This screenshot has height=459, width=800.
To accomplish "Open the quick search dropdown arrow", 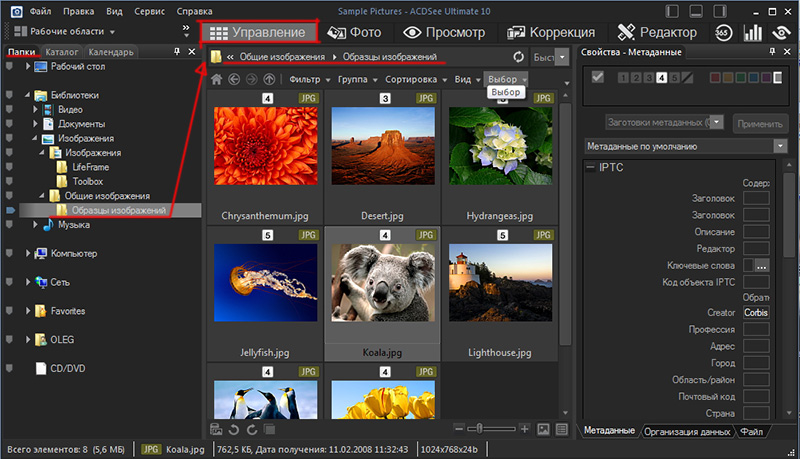I will tap(563, 57).
